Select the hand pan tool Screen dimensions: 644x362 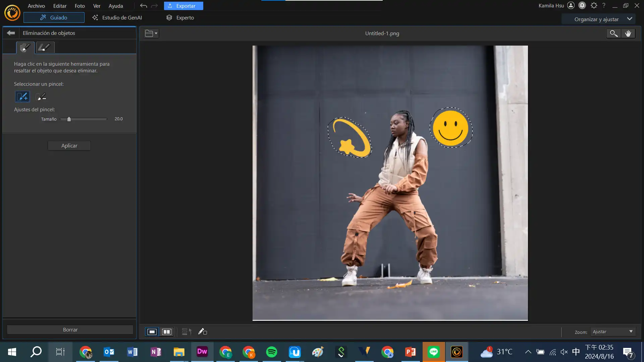628,33
